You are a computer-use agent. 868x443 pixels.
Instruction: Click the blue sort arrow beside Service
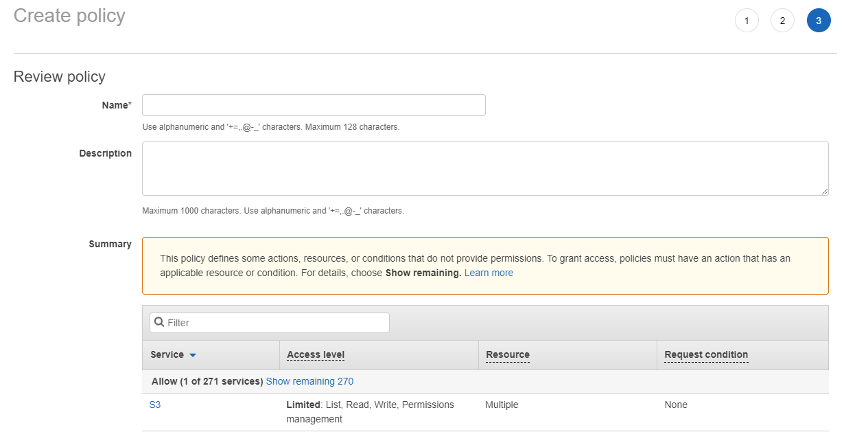(x=193, y=355)
